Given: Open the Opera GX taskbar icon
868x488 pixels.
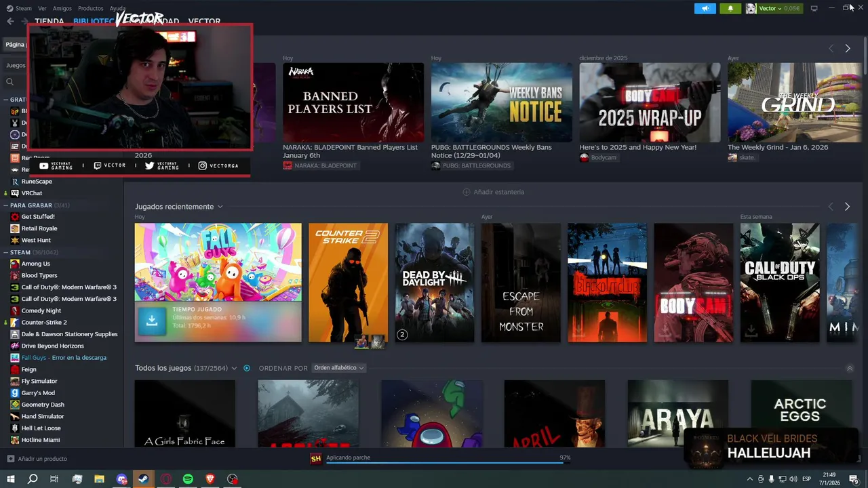Looking at the screenshot, I should tap(166, 479).
